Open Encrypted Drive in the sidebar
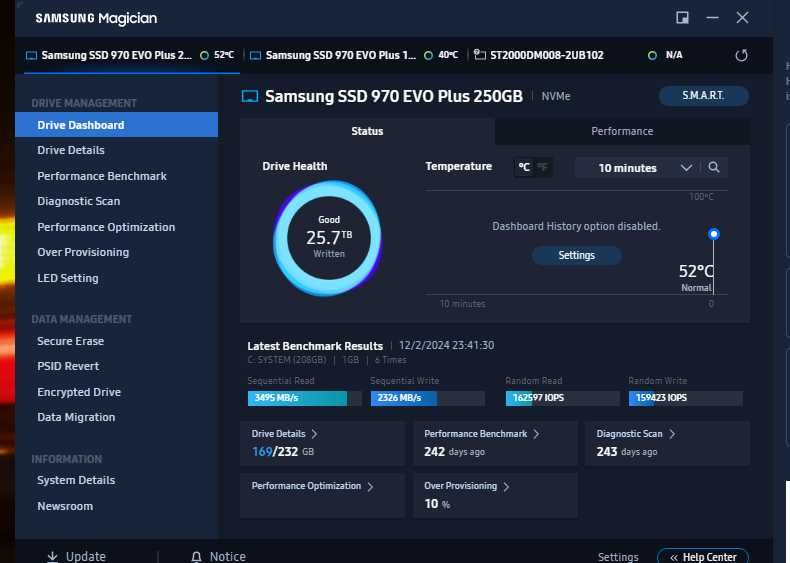790x563 pixels. pyautogui.click(x=79, y=392)
